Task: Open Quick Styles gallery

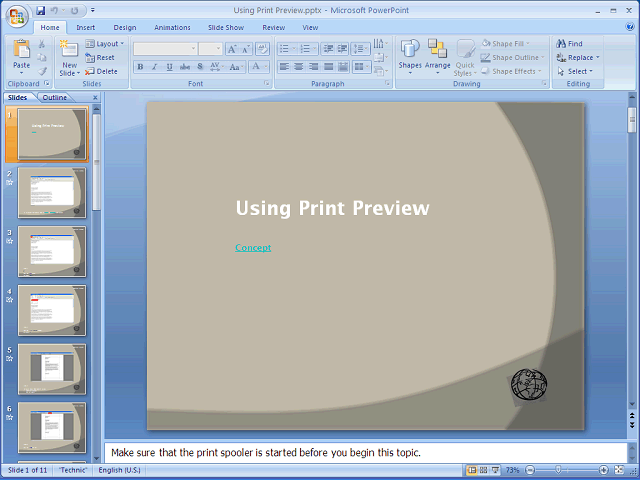Action: (x=465, y=58)
